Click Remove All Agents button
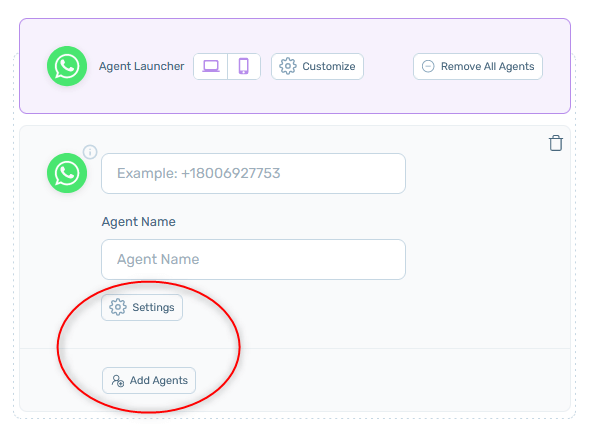The height and width of the screenshot is (443, 590). [x=478, y=66]
